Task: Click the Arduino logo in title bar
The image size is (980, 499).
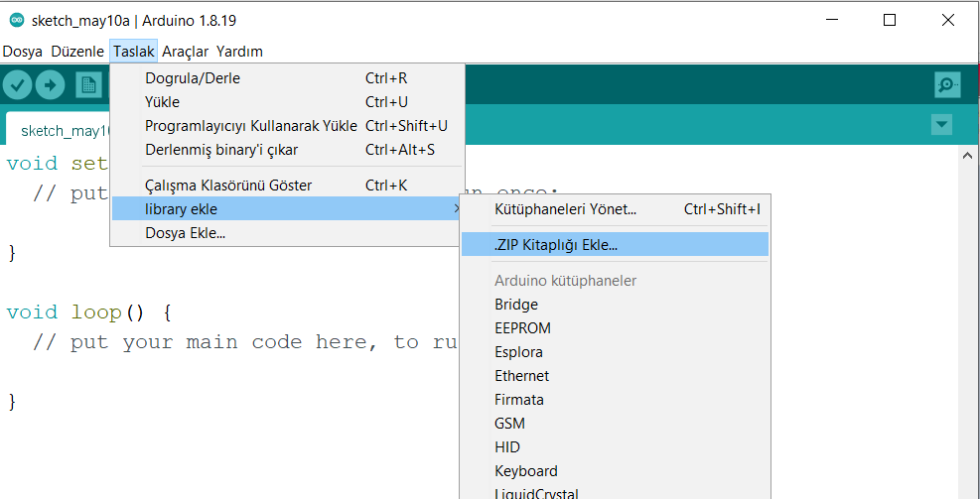Action: (x=17, y=20)
